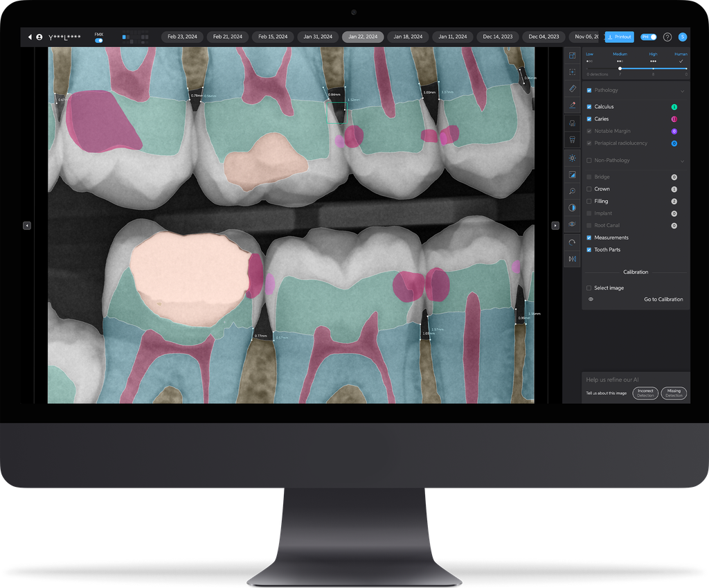Select the ruler measurement tool
This screenshot has width=709, height=588.
pos(572,89)
